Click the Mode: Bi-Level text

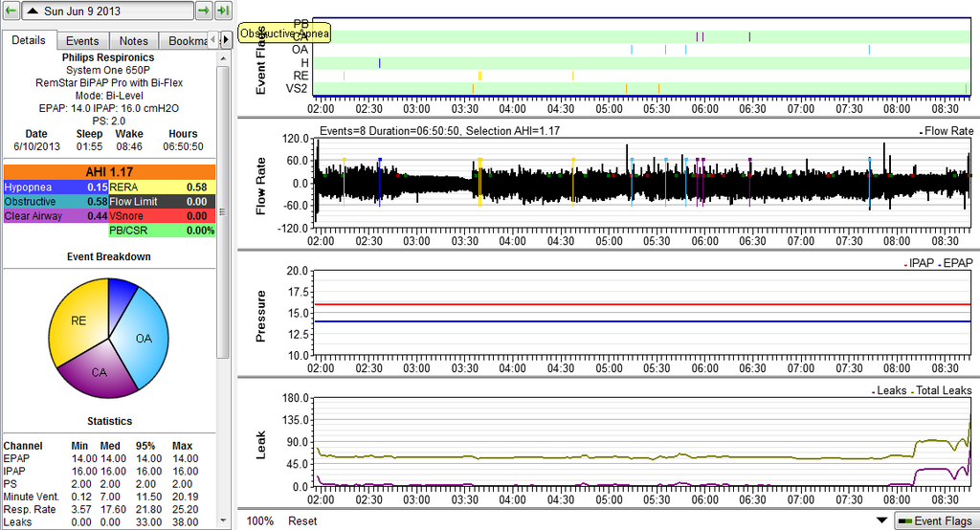click(x=109, y=96)
